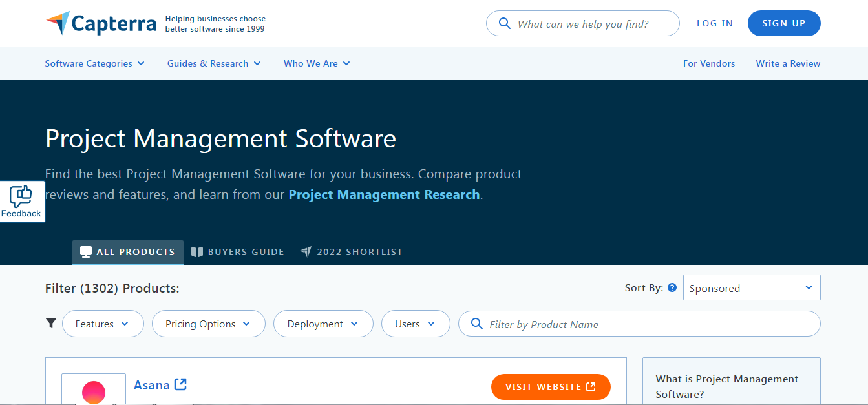Open the Project Management Research link
The height and width of the screenshot is (405, 868).
[x=383, y=194]
